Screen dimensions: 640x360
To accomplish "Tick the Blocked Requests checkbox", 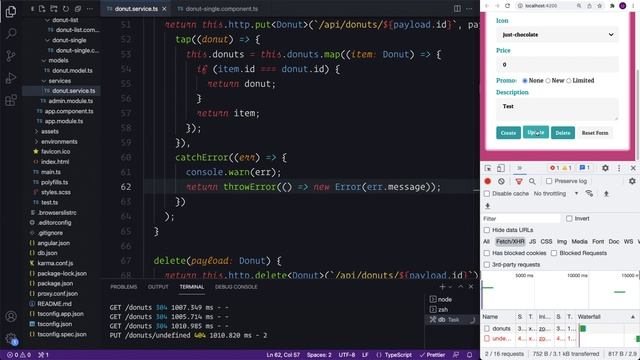I will [x=554, y=253].
